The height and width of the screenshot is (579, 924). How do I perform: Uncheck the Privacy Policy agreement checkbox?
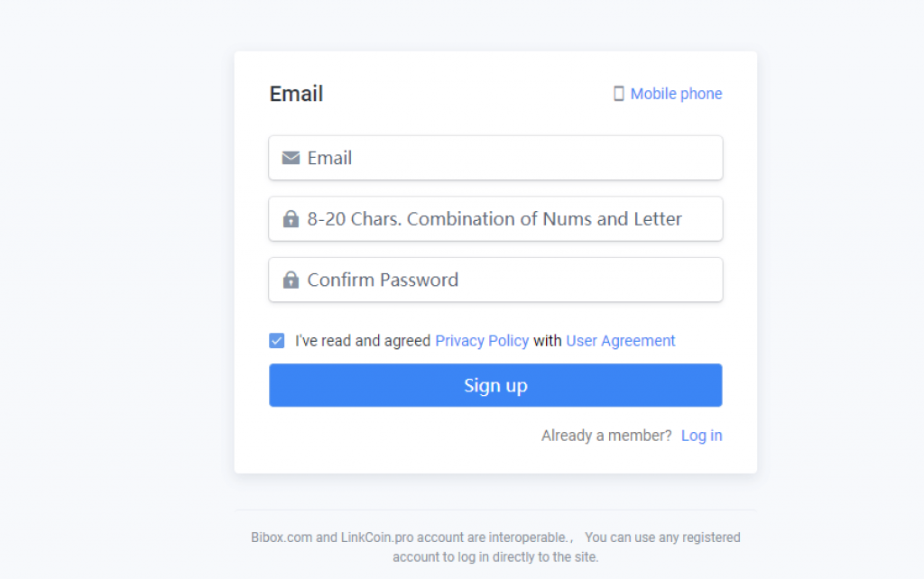(x=277, y=340)
